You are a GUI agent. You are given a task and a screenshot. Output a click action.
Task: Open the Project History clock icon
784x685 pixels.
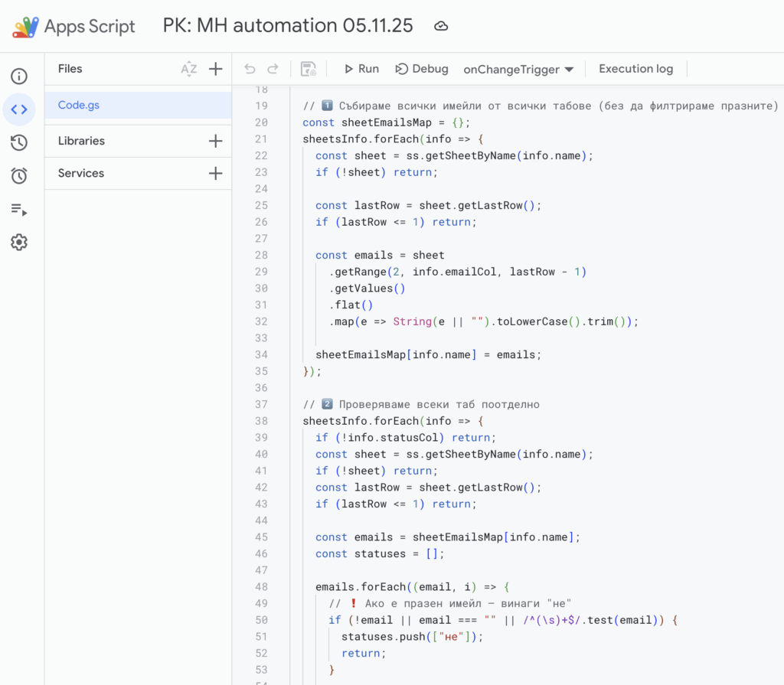(x=19, y=142)
